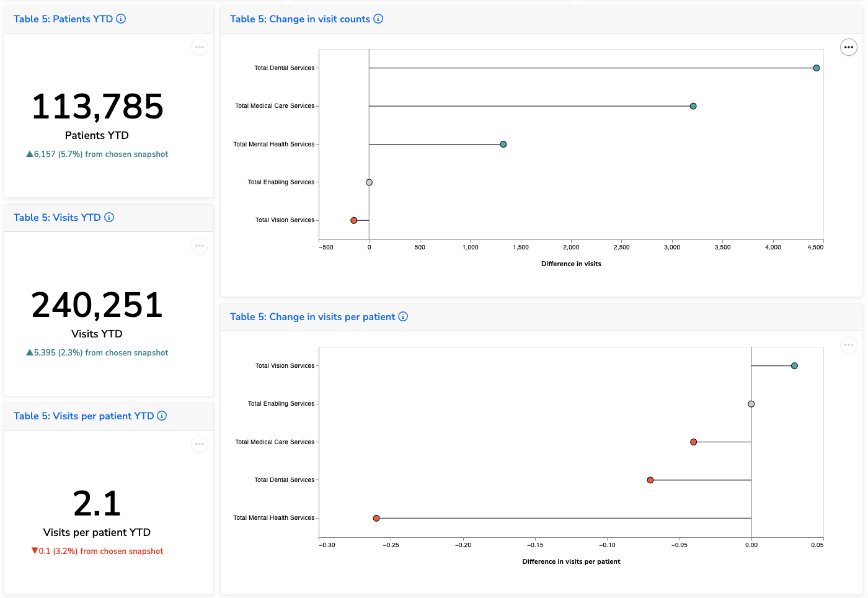Click info icon next to Change in visit counts
868x598 pixels.
(378, 19)
